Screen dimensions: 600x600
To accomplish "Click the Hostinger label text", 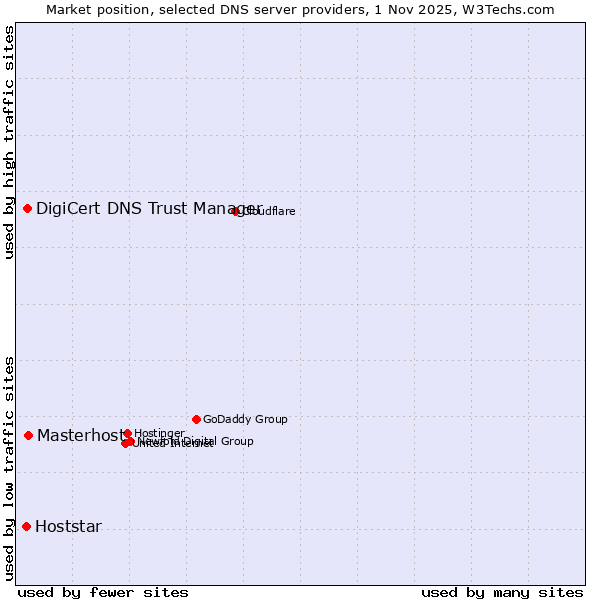I will point(159,433).
